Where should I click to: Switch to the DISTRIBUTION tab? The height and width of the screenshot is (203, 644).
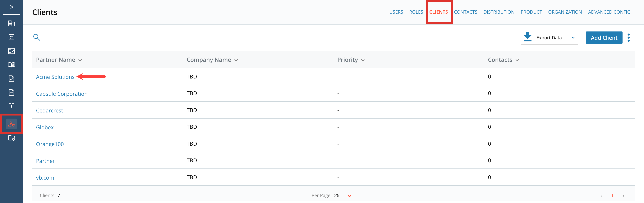click(499, 12)
